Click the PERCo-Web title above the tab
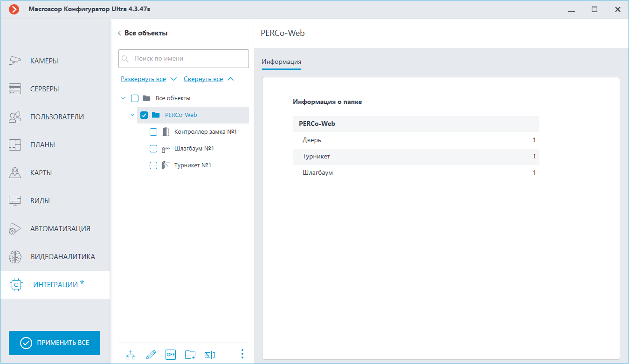Image resolution: width=629 pixels, height=364 pixels. point(283,33)
